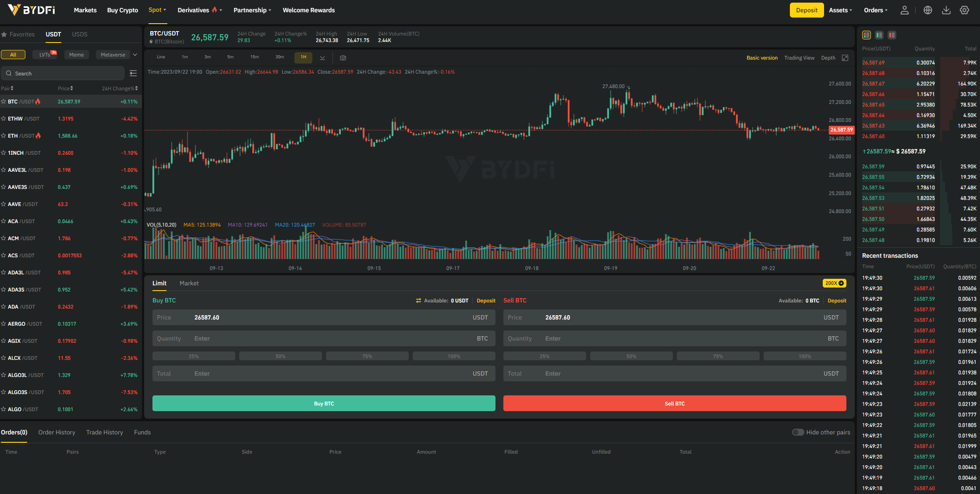
Task: Favorite the BTC/USDT pair star
Action: (x=4, y=102)
